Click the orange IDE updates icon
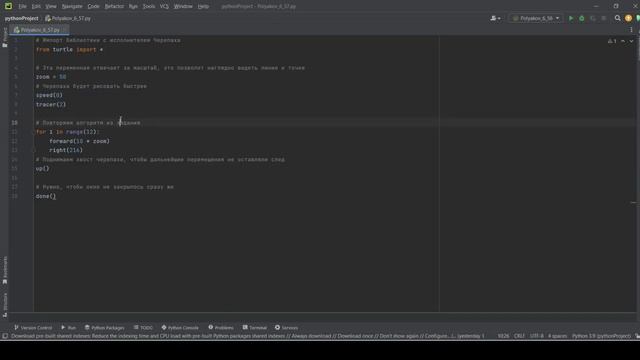The width and height of the screenshot is (640, 360). 628,18
